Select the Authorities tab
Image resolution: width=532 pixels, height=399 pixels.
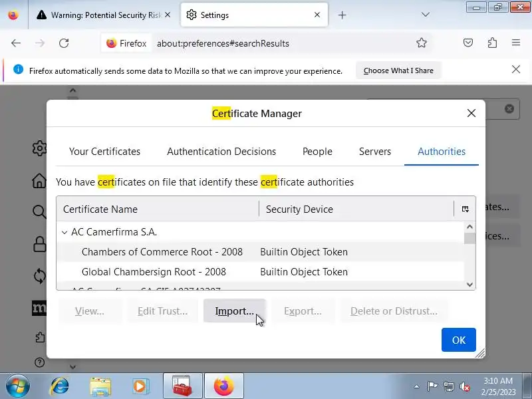[442, 152]
